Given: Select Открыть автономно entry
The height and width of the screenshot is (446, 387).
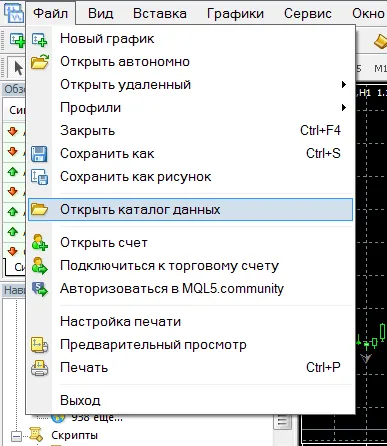Looking at the screenshot, I should tap(190, 62).
